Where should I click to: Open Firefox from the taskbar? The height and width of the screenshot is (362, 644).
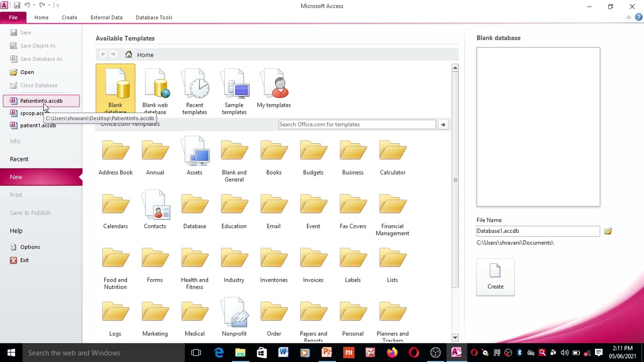click(392, 353)
